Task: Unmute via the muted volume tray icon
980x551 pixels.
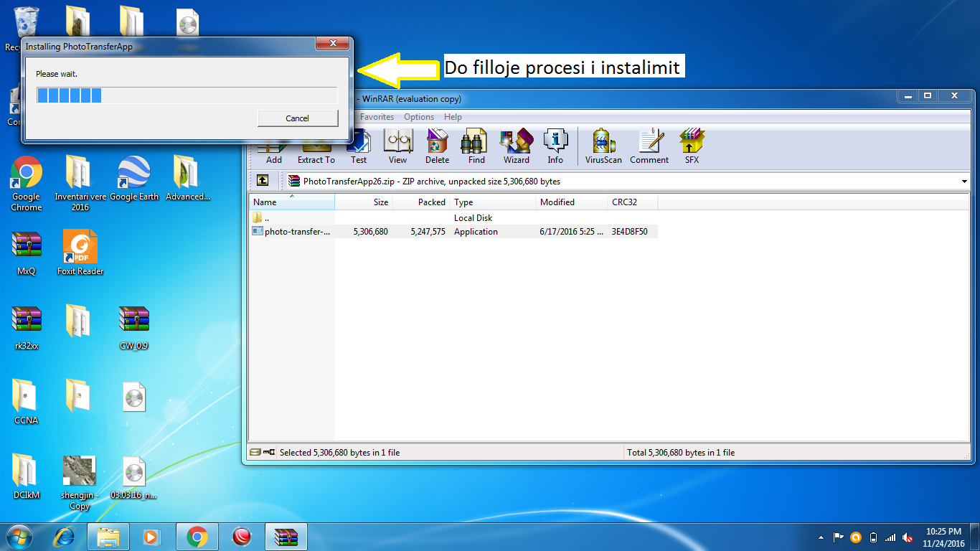Action: (x=908, y=537)
